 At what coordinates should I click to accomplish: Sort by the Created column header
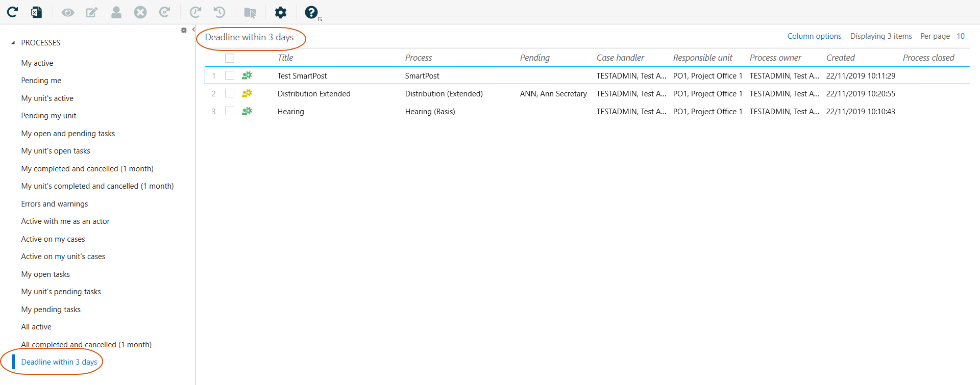point(840,58)
